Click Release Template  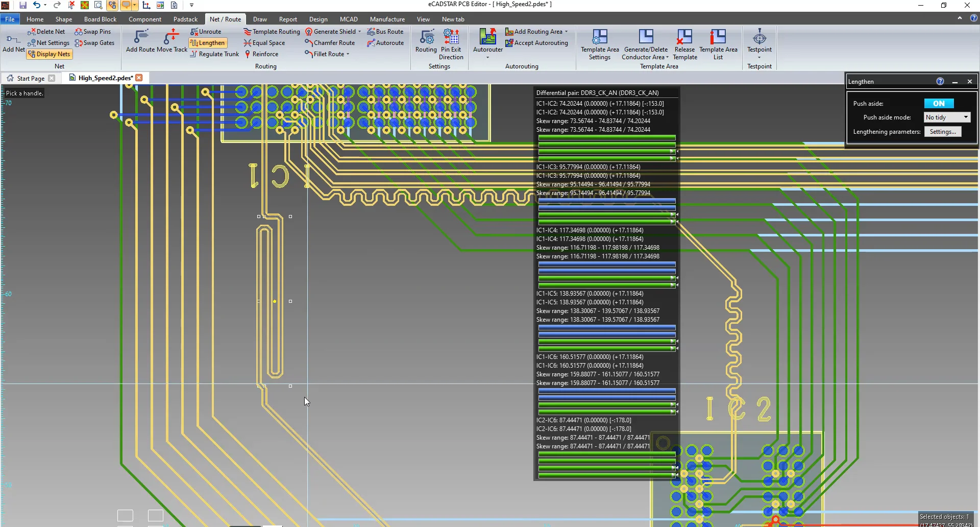(684, 44)
